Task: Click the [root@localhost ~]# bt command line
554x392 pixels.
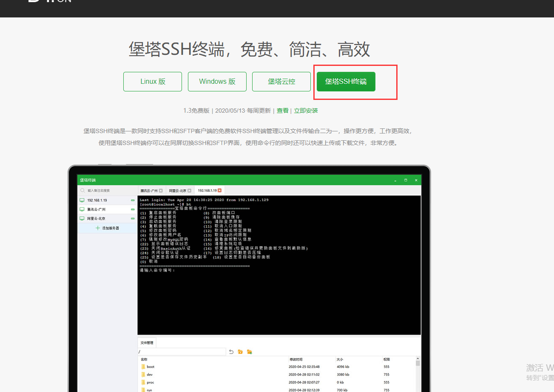Action: 165,204
